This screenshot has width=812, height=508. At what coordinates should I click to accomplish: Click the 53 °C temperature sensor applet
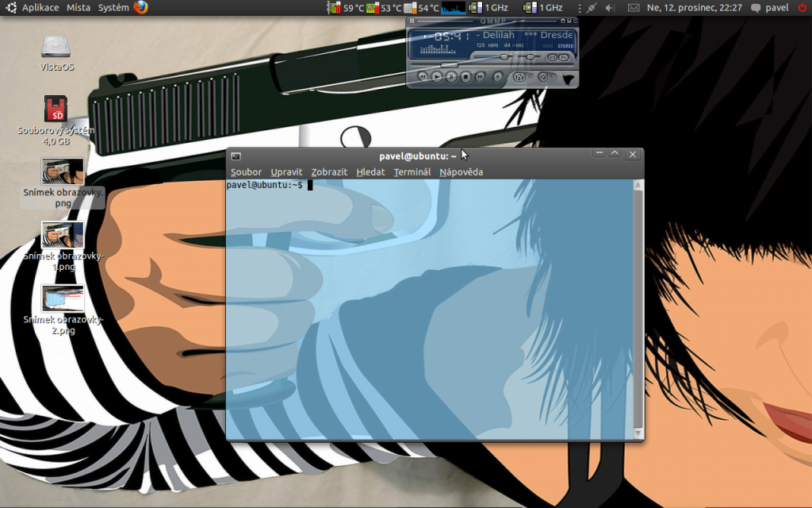[x=384, y=8]
